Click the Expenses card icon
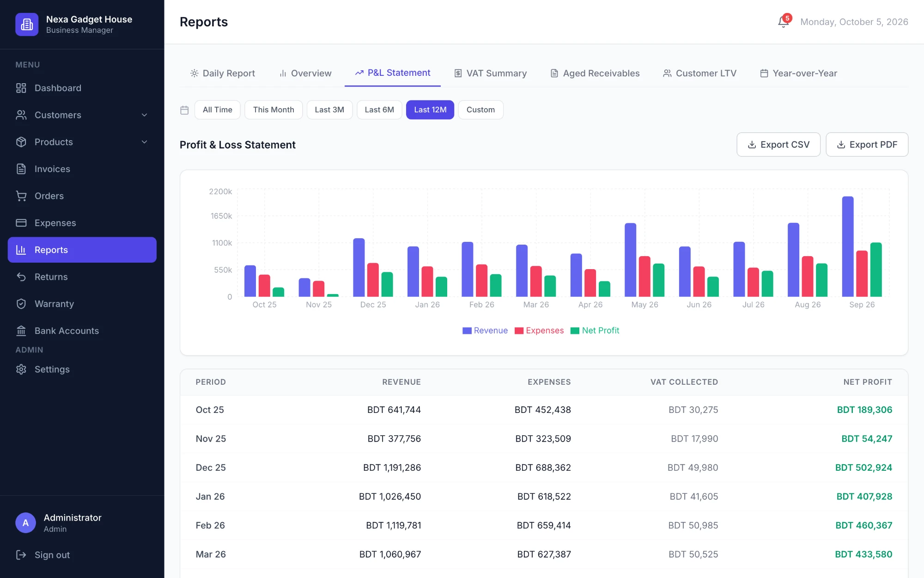The width and height of the screenshot is (924, 578). coord(21,223)
